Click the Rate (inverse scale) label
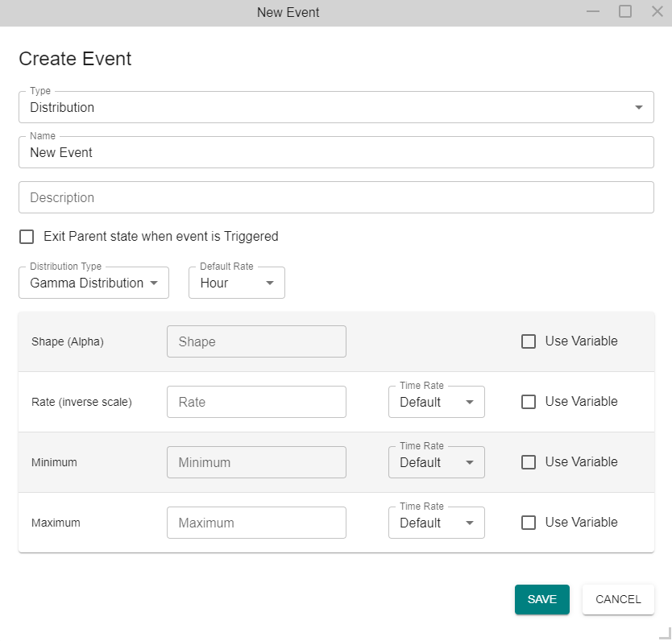The height and width of the screenshot is (641, 672). tap(81, 402)
